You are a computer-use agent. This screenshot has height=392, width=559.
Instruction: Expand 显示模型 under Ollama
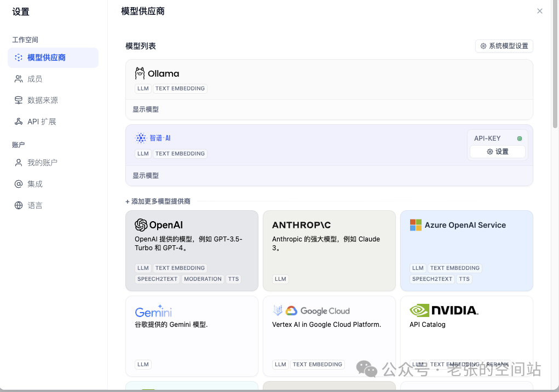(146, 109)
